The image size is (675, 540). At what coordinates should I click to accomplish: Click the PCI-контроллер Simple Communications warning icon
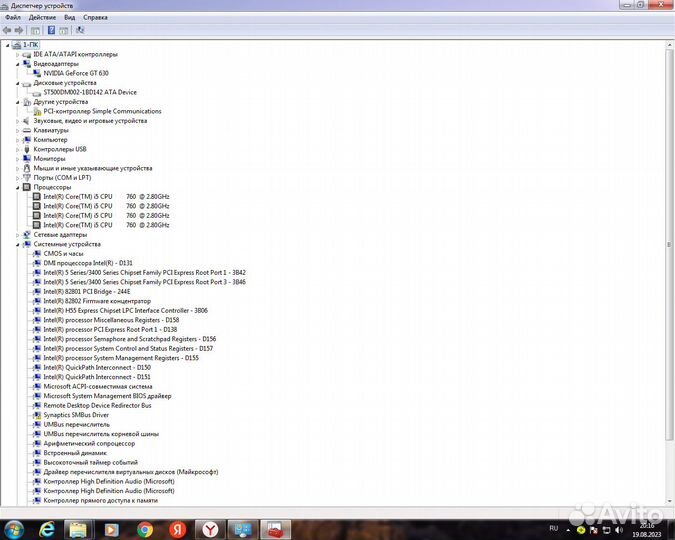point(37,112)
